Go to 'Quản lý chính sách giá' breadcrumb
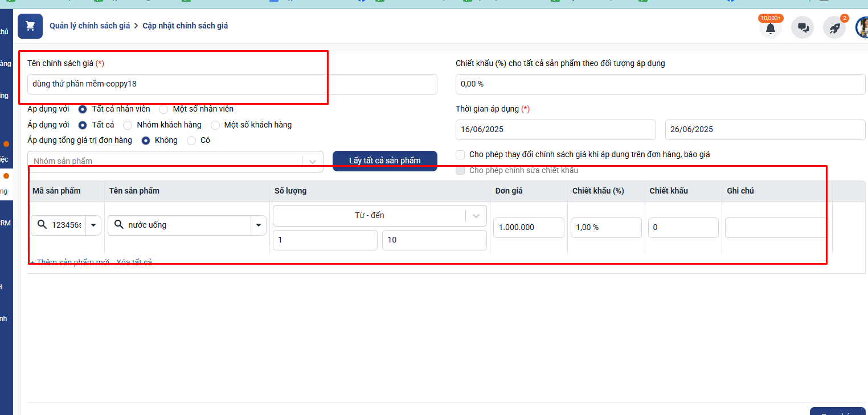 click(x=89, y=26)
